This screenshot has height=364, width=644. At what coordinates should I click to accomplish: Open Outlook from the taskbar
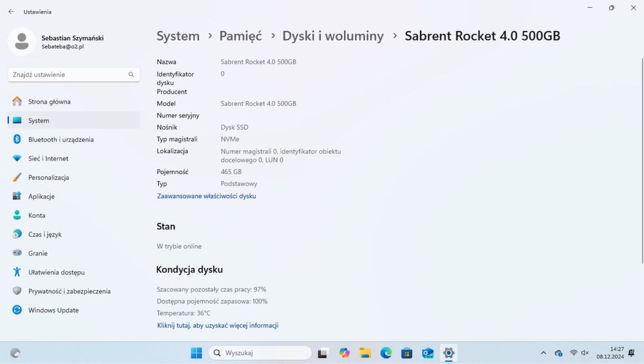click(428, 352)
